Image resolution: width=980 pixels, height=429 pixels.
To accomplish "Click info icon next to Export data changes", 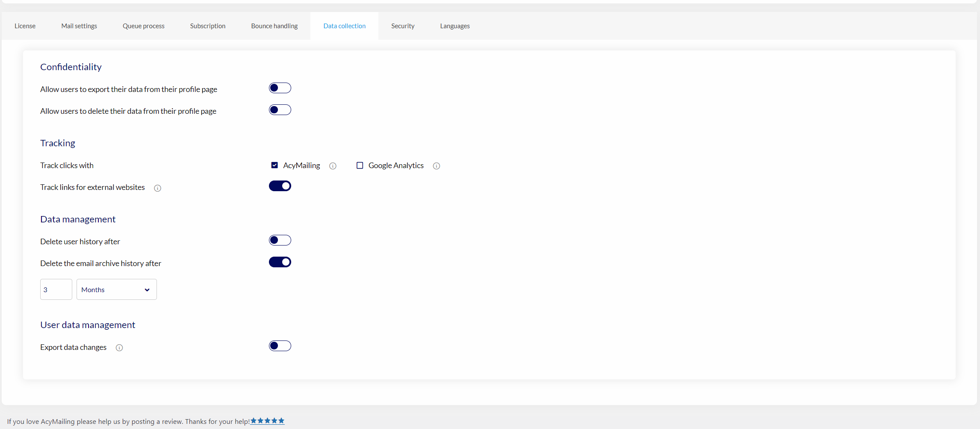I will coord(119,348).
